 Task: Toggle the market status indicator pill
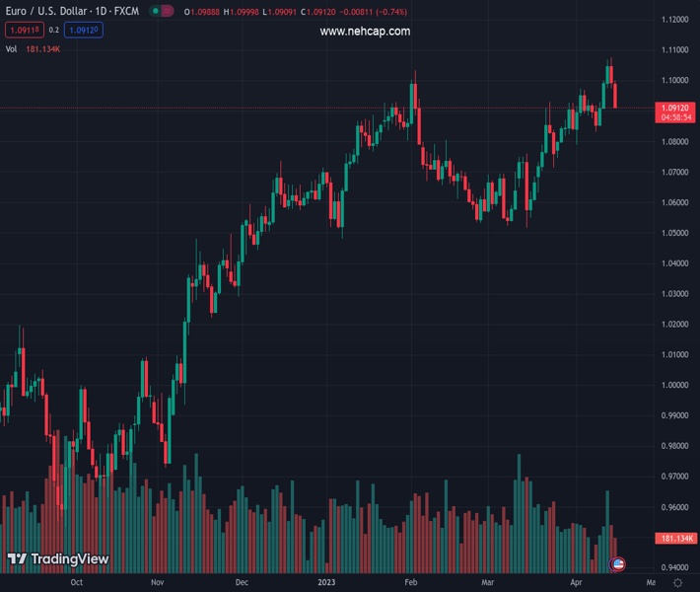162,11
